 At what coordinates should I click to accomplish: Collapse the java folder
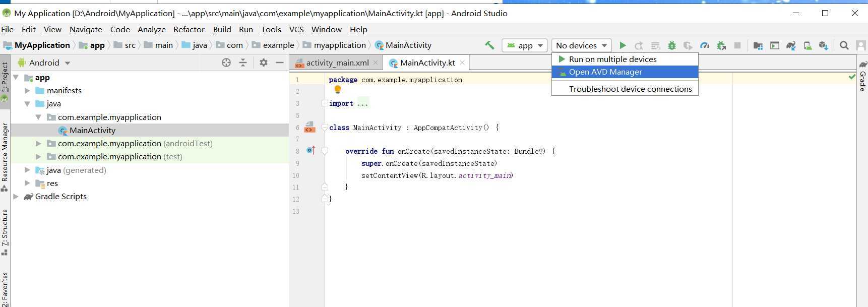(27, 104)
